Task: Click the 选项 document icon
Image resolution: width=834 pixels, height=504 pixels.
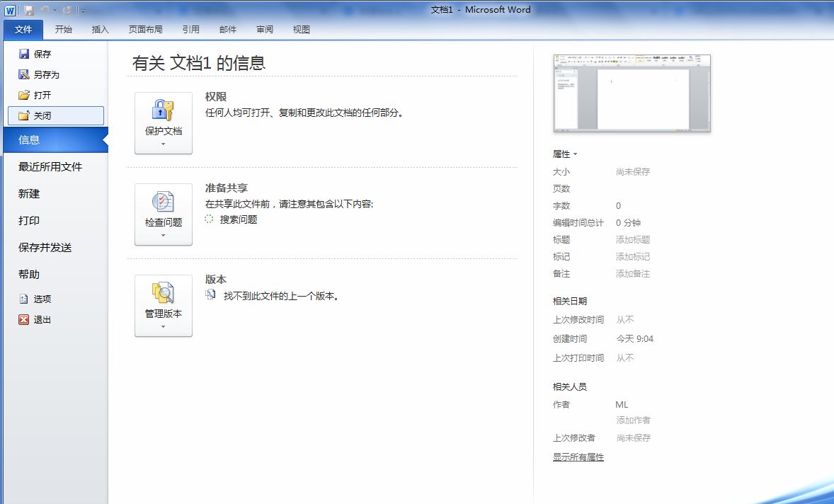Action: point(24,299)
